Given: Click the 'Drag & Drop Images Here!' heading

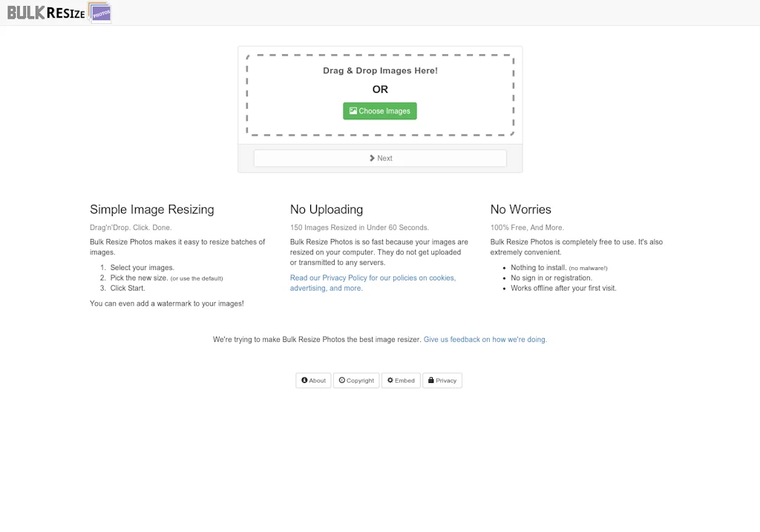Looking at the screenshot, I should (x=379, y=70).
